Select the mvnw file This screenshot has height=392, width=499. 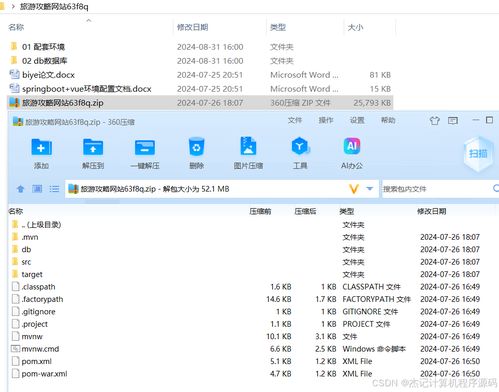(x=32, y=337)
